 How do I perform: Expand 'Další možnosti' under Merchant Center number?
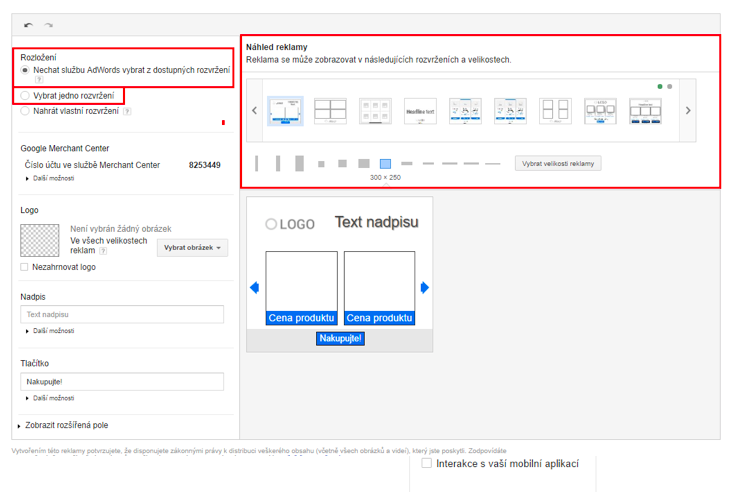(50, 178)
